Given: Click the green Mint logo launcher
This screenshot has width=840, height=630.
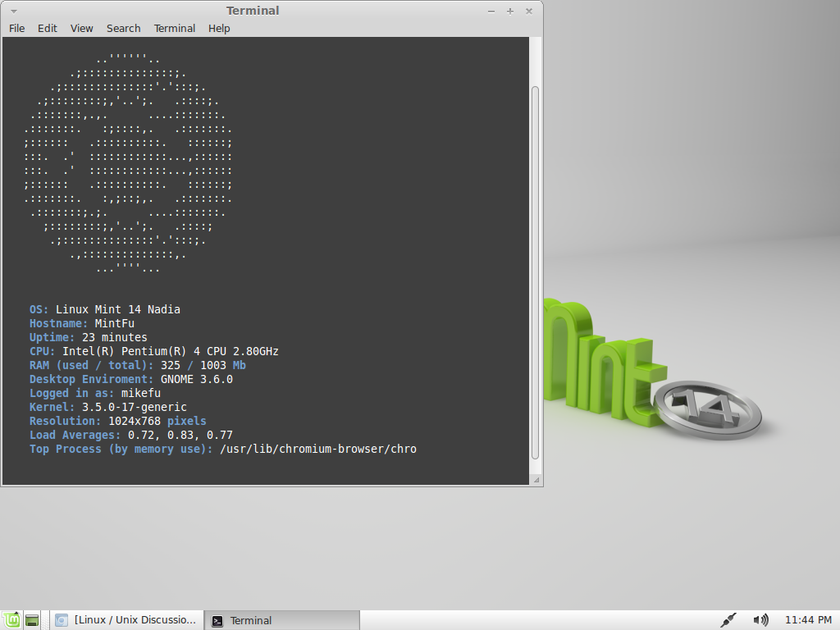Looking at the screenshot, I should (12, 619).
